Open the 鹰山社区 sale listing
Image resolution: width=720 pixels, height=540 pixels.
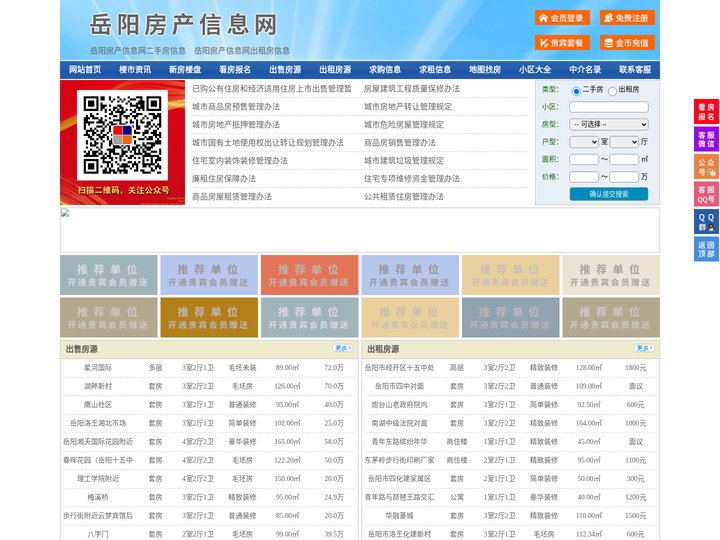[x=98, y=405]
